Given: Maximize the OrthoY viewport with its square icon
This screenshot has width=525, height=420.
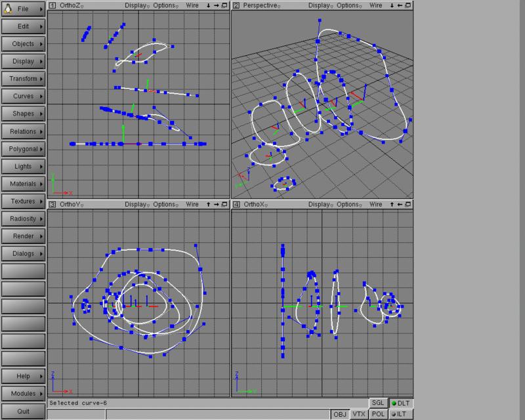Looking at the screenshot, I should click(224, 204).
